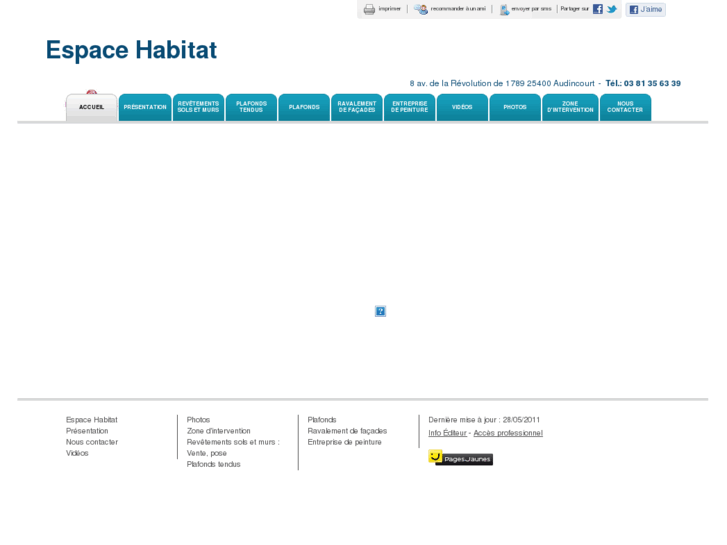727x545 pixels.
Task: Switch to the Photos tab
Action: click(515, 108)
